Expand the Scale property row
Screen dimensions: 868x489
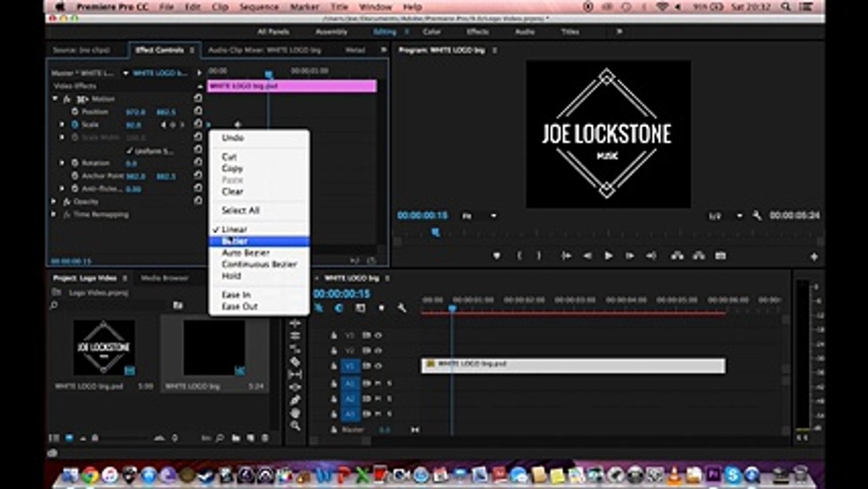tap(62, 125)
